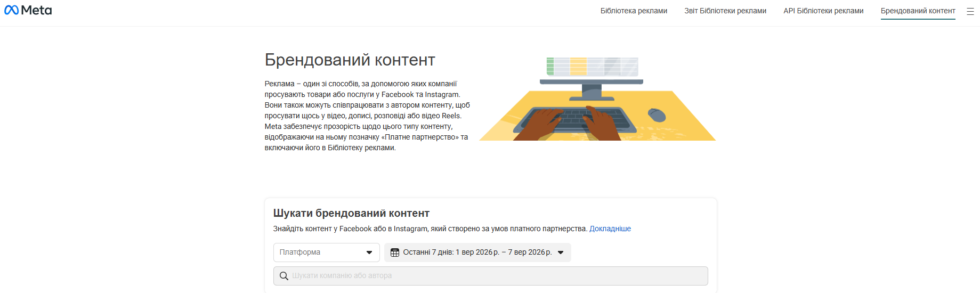Click the Meta logo

28,10
